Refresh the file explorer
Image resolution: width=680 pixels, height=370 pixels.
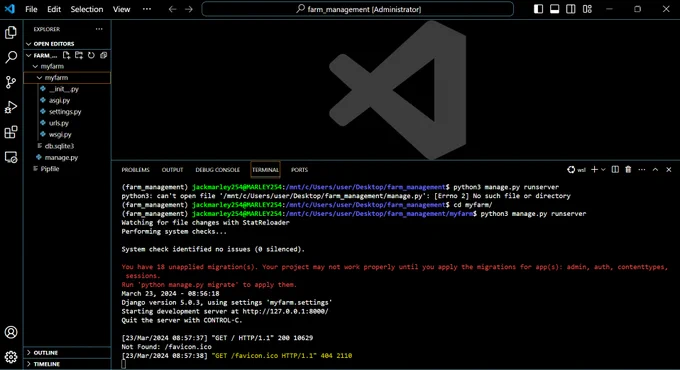[x=91, y=55]
